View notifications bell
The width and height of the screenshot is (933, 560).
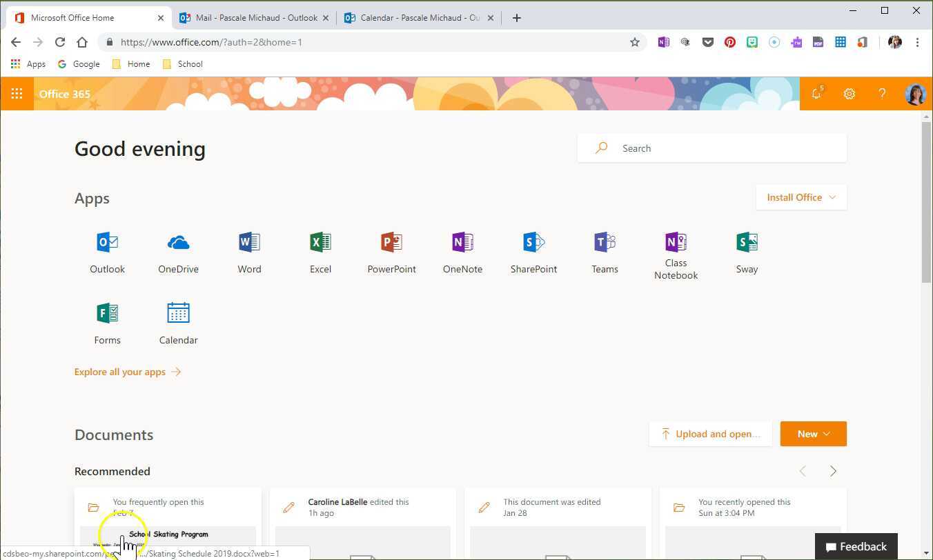(816, 94)
